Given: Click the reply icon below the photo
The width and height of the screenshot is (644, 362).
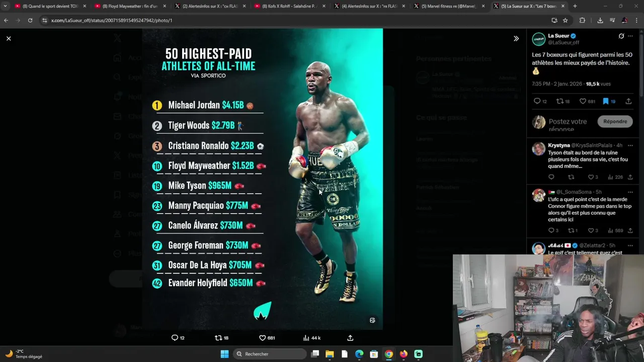Looking at the screenshot, I should 175,338.
